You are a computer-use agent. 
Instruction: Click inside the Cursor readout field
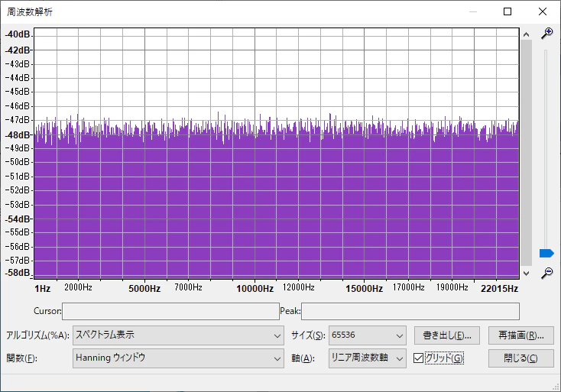[170, 311]
